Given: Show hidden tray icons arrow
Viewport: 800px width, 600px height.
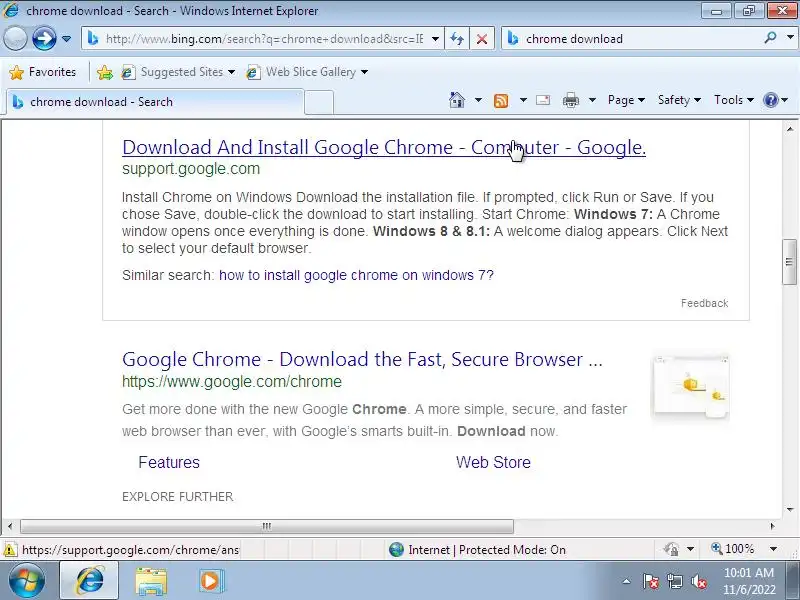Looking at the screenshot, I should tap(627, 581).
